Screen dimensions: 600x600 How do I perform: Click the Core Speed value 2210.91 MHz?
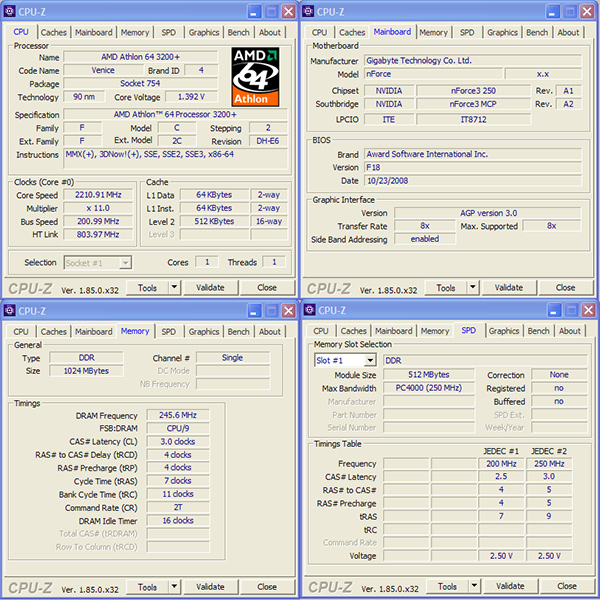(98, 195)
